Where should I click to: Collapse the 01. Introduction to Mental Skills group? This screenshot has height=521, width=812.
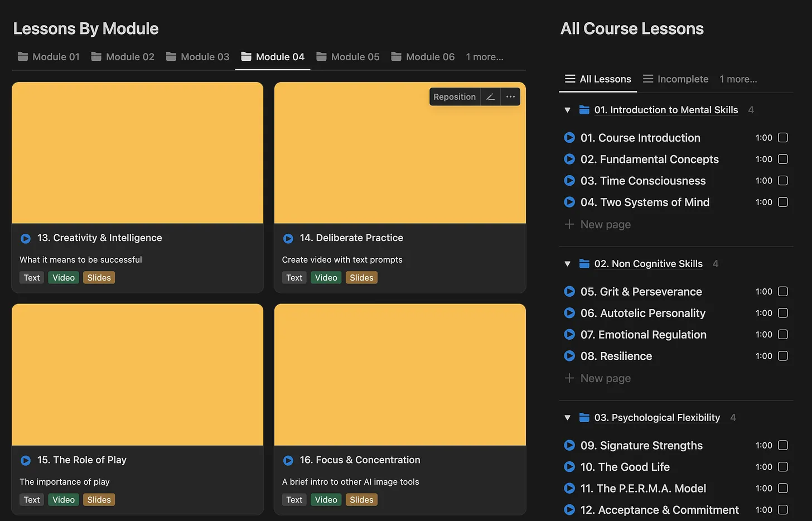pyautogui.click(x=567, y=110)
